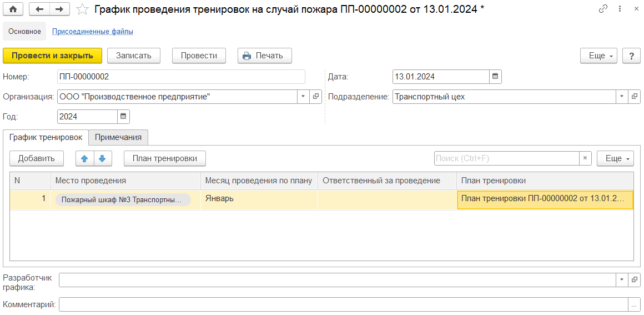Click Печать button
Screen dimensions: 644x315
click(x=264, y=56)
